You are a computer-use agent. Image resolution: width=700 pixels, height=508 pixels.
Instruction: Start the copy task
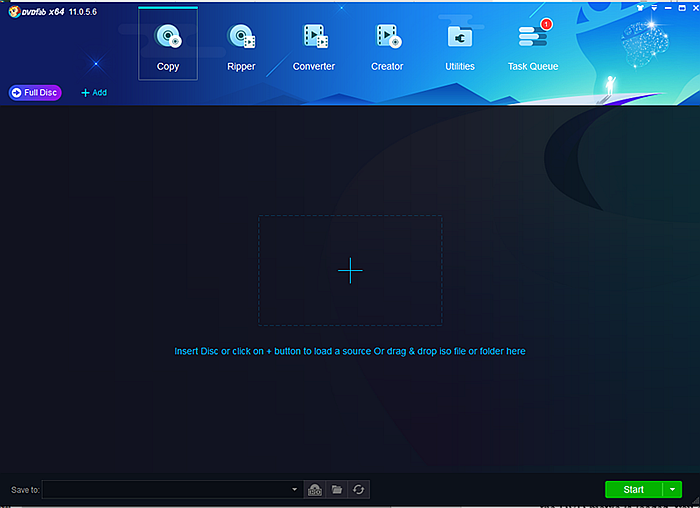[634, 489]
